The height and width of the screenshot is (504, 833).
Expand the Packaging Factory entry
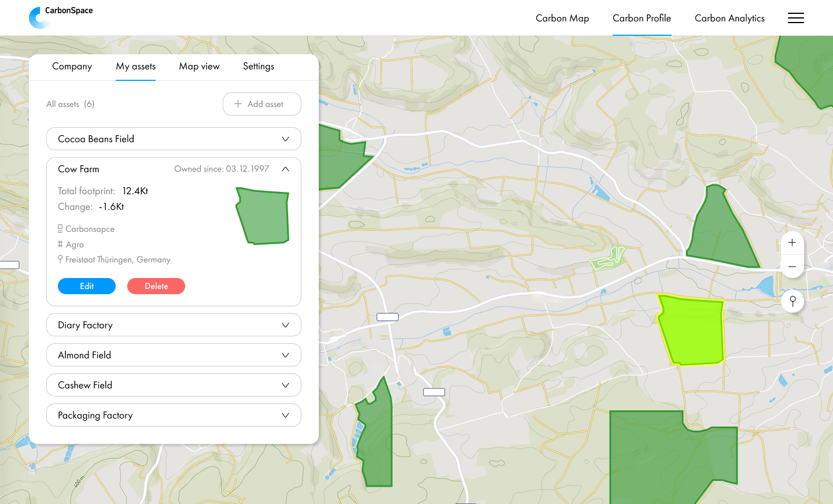coord(285,415)
